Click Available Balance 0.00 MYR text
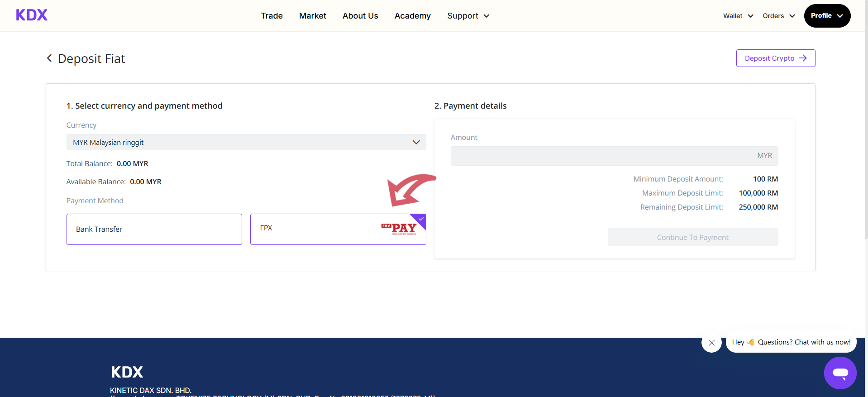This screenshot has height=397, width=868. (x=114, y=182)
